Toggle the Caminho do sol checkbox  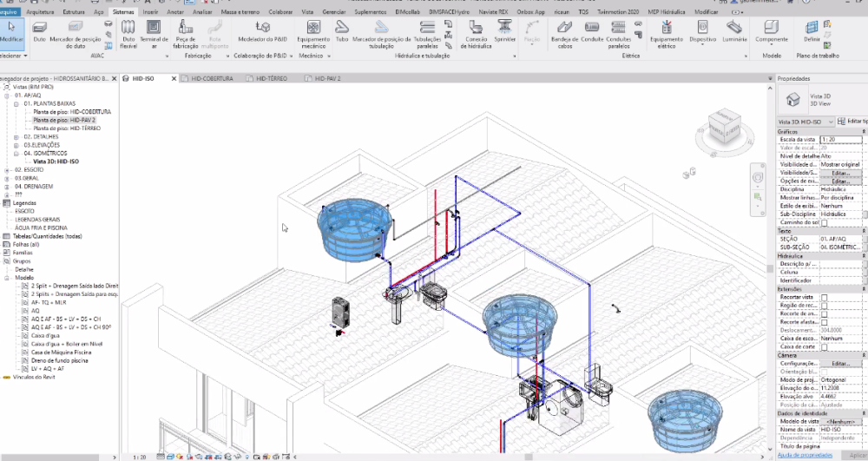(824, 222)
